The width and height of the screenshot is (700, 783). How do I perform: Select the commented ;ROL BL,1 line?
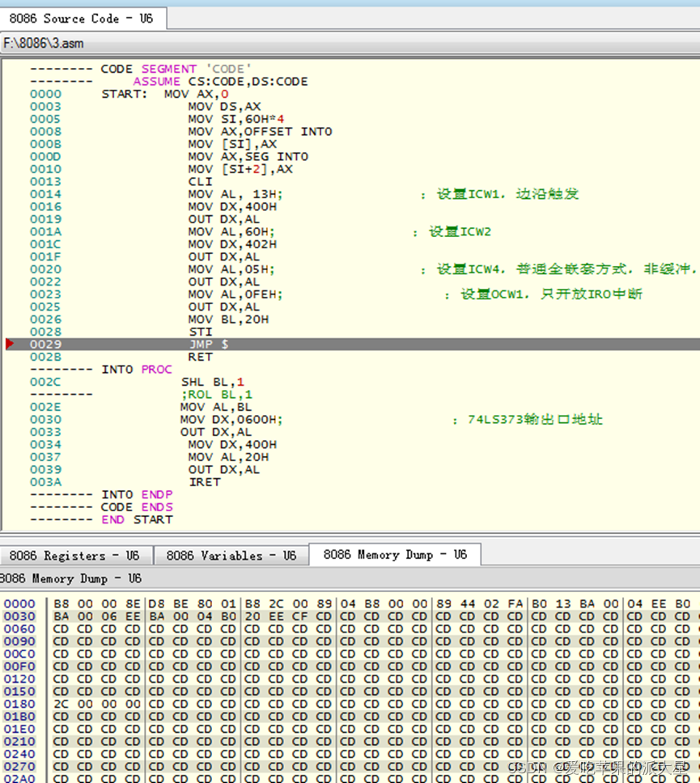pyautogui.click(x=217, y=393)
